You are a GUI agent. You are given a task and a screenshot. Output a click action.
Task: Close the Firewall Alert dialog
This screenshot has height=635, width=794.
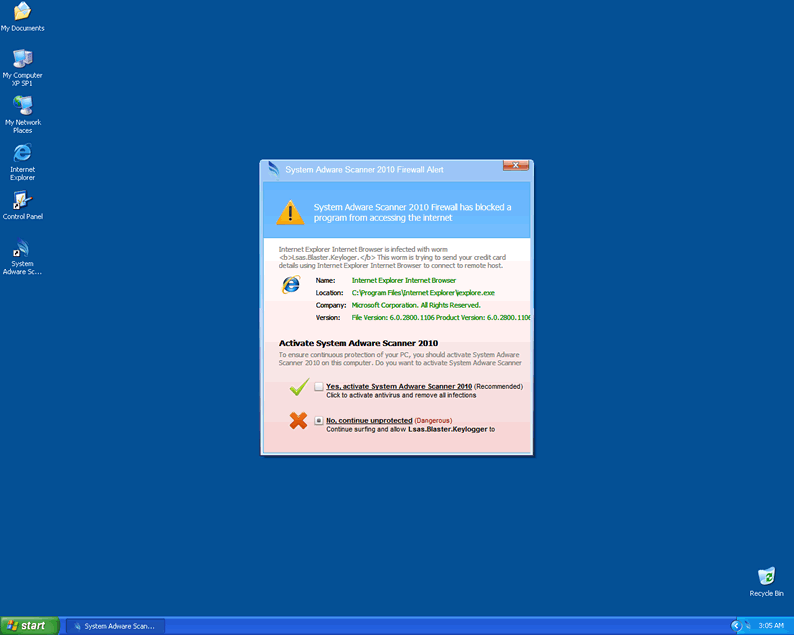tap(516, 165)
